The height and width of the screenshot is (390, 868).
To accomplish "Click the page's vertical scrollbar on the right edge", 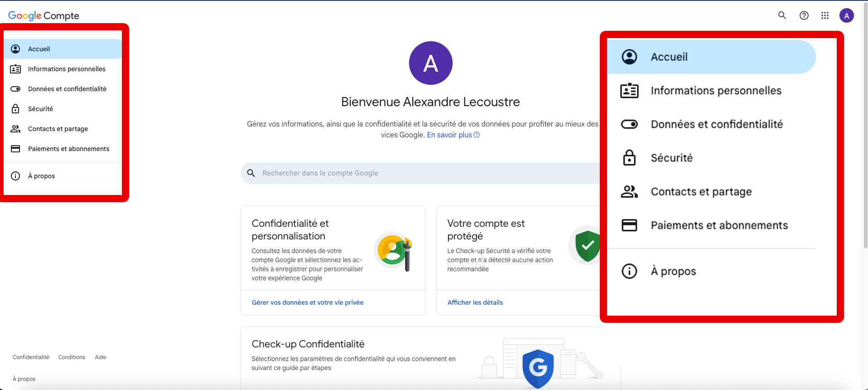I will tap(865, 136).
